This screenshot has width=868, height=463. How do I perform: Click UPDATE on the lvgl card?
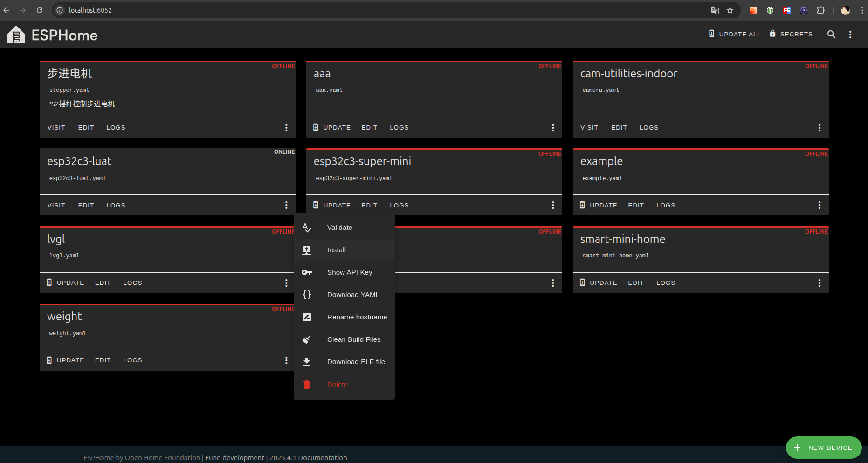(65, 283)
